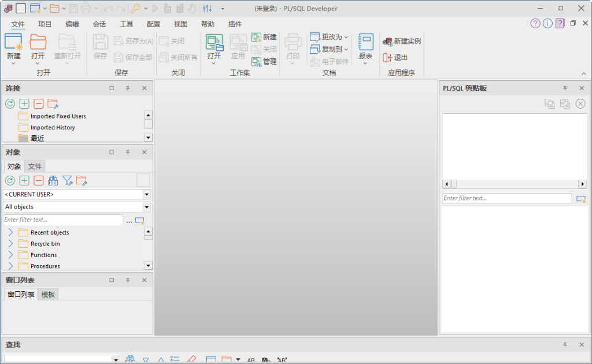This screenshot has width=592, height=364.
Task: Click the copy icon in PL/SQL 剪贴板
Action: tap(549, 103)
